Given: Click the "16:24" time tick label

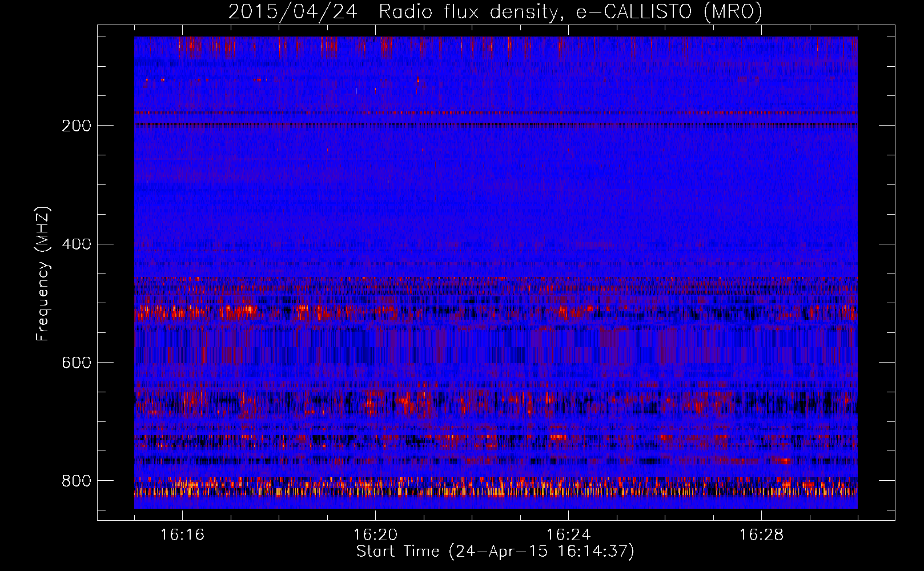Looking at the screenshot, I should click(568, 534).
